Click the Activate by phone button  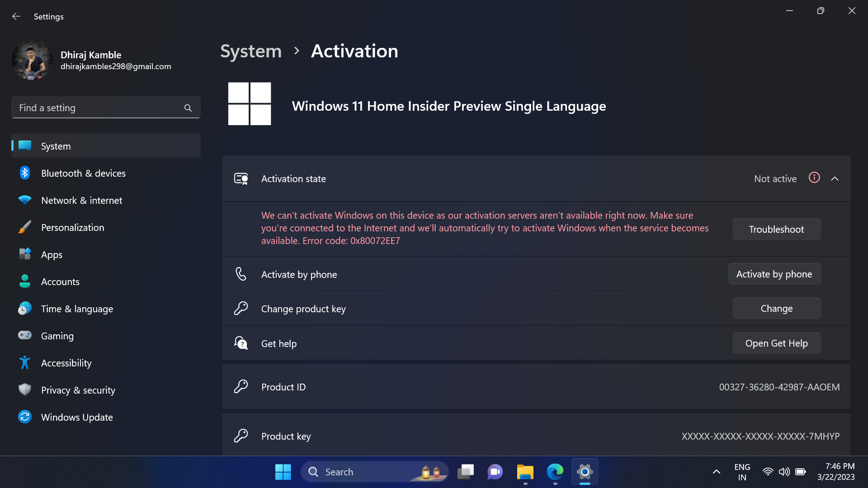(x=774, y=274)
